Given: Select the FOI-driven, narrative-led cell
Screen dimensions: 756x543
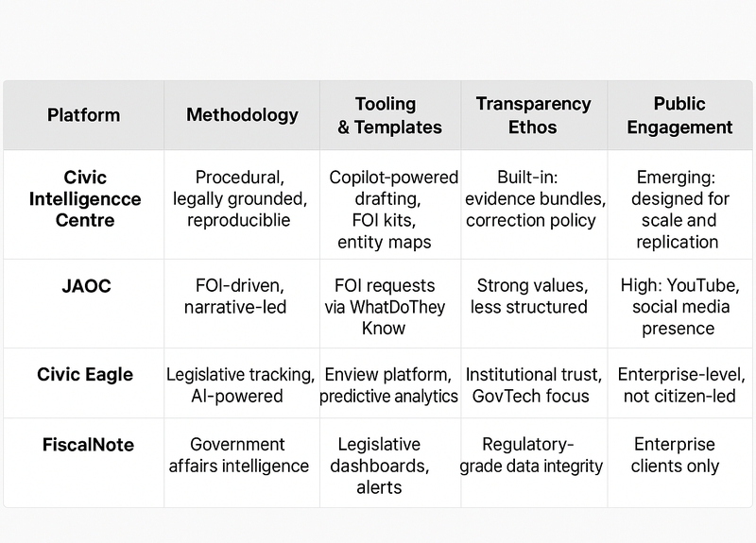Looking at the screenshot, I should tap(242, 296).
